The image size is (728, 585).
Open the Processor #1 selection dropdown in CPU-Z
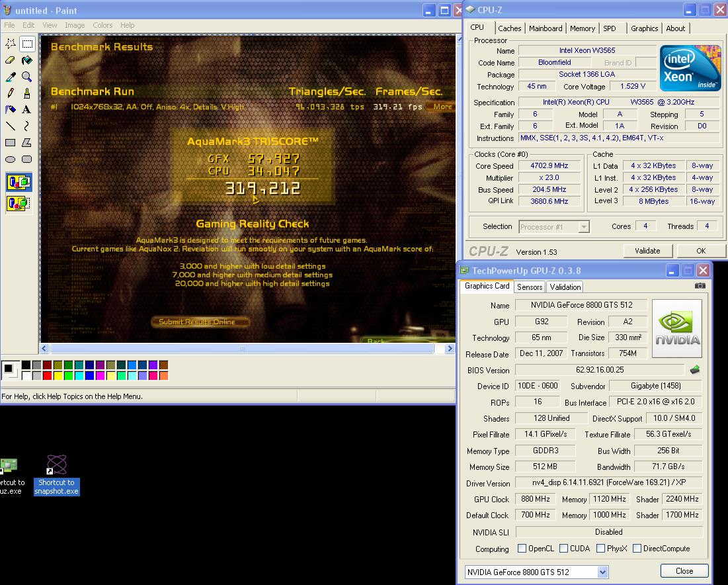point(584,227)
